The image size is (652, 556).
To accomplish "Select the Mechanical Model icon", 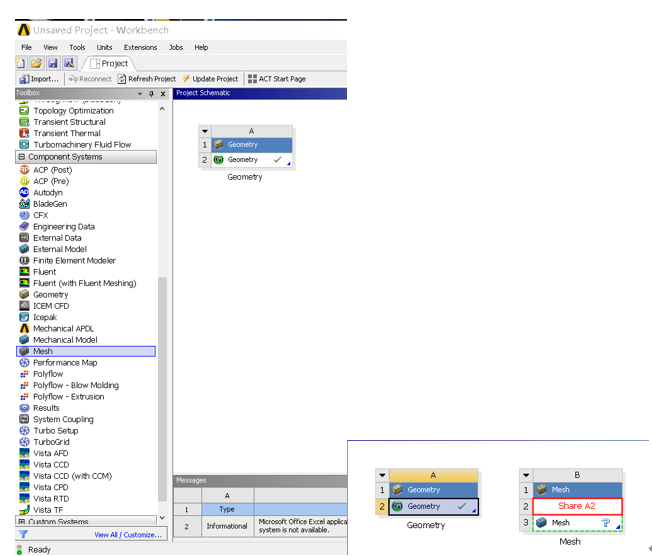I will coord(24,340).
